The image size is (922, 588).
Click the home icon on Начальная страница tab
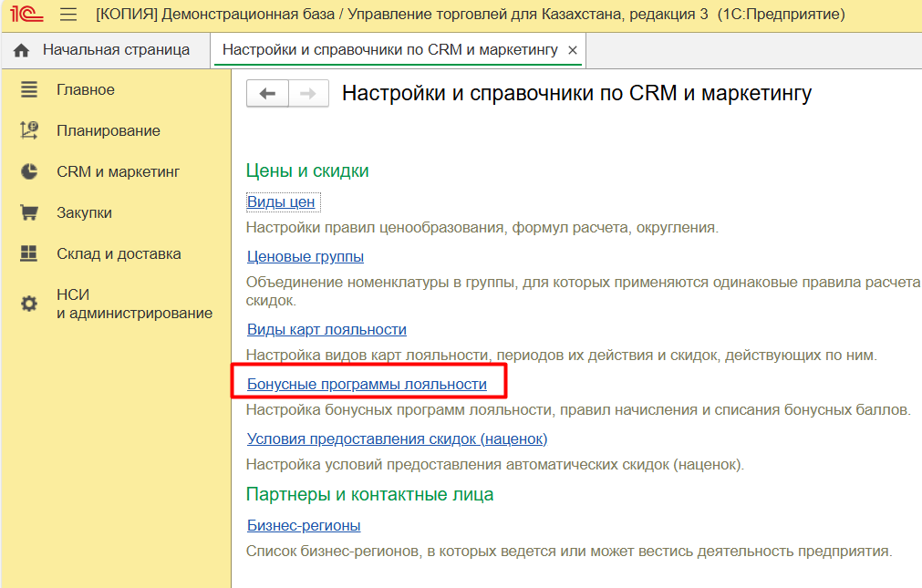tap(22, 50)
